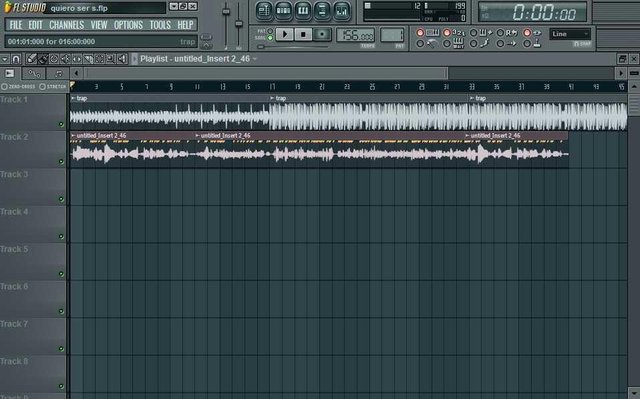
Task: Switch to Song mode radio light
Action: pyautogui.click(x=270, y=38)
